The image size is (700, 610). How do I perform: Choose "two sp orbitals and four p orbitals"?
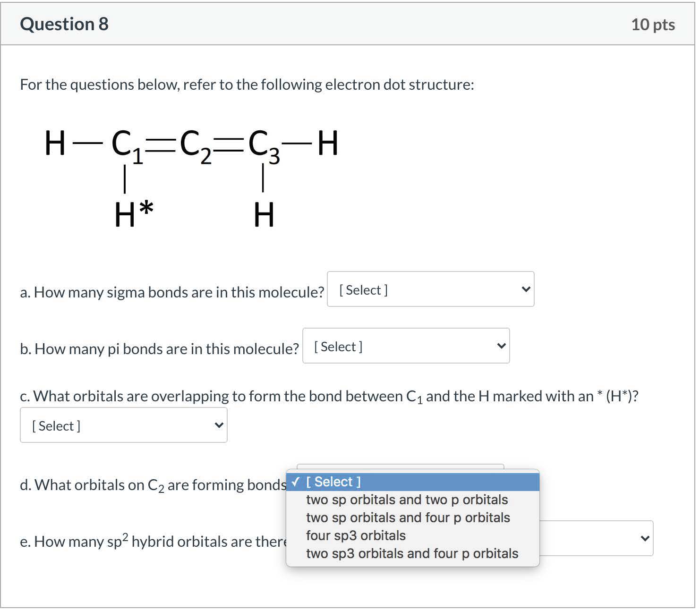(408, 517)
